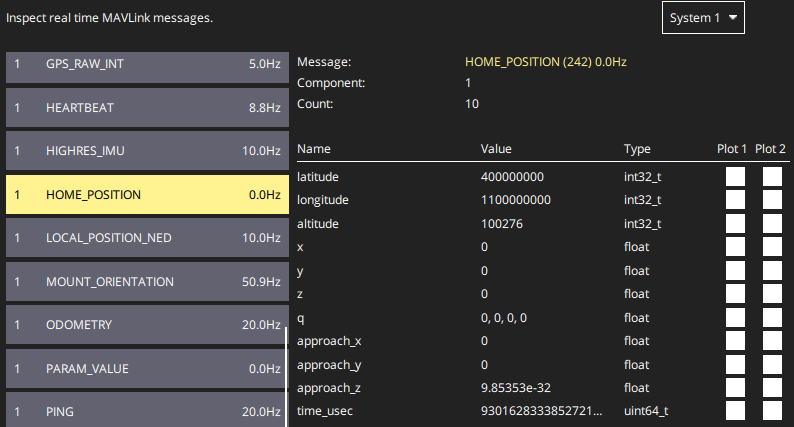794x427 pixels.
Task: Select the MOUNT_ORIENTATION message
Action: (x=147, y=282)
